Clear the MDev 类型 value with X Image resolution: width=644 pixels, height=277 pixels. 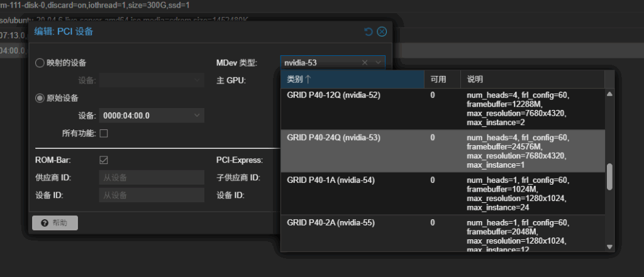pos(365,63)
